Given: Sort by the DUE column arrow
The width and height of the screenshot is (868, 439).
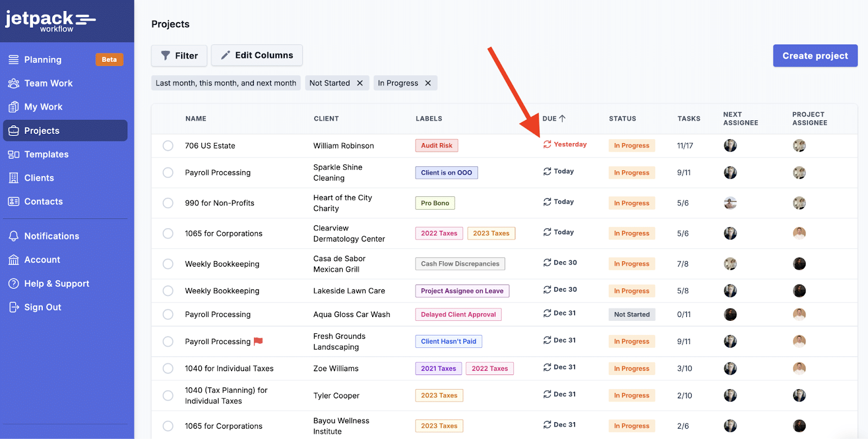Looking at the screenshot, I should point(562,119).
